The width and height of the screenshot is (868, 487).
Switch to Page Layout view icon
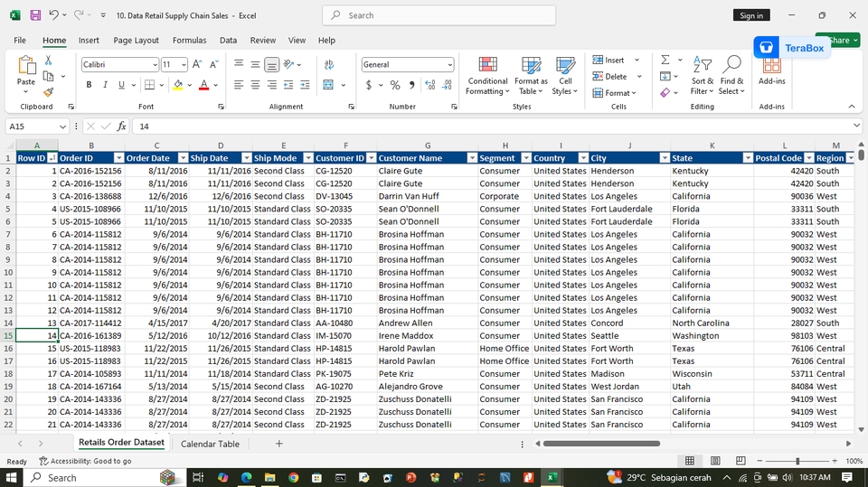(x=715, y=461)
